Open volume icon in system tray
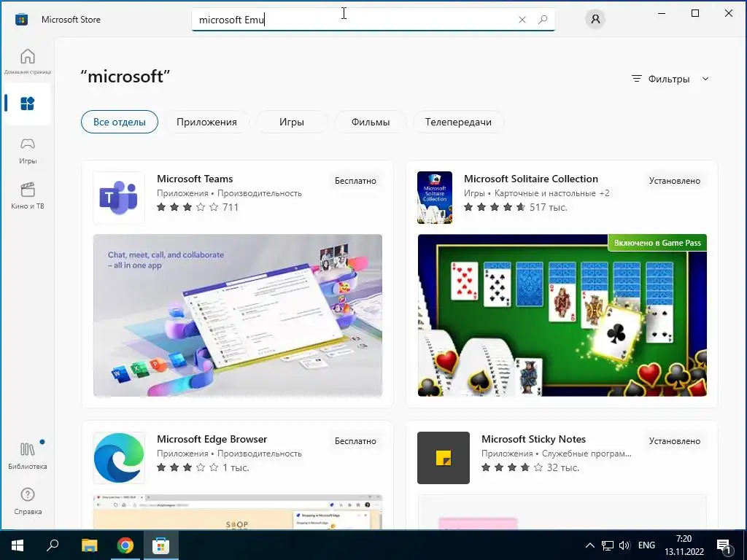The width and height of the screenshot is (747, 560). pyautogui.click(x=624, y=545)
